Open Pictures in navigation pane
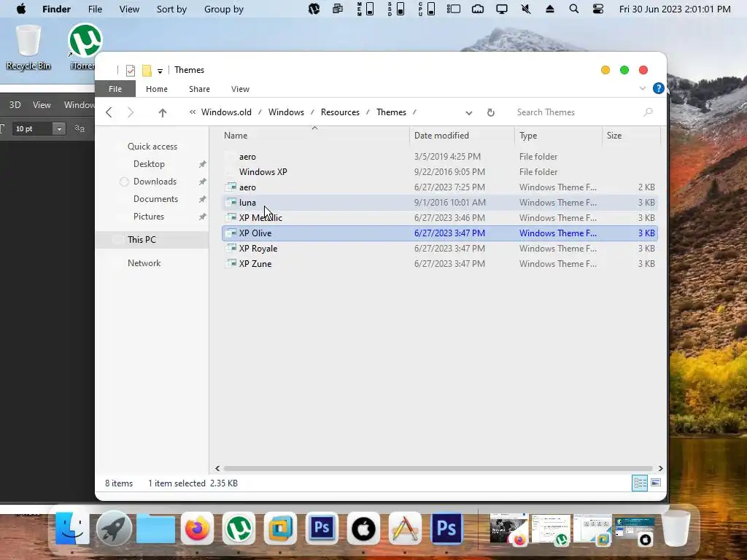This screenshot has width=747, height=560. [149, 217]
